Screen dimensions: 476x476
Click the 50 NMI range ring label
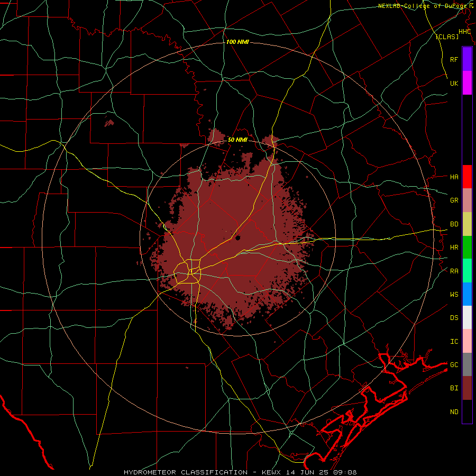[x=237, y=140]
